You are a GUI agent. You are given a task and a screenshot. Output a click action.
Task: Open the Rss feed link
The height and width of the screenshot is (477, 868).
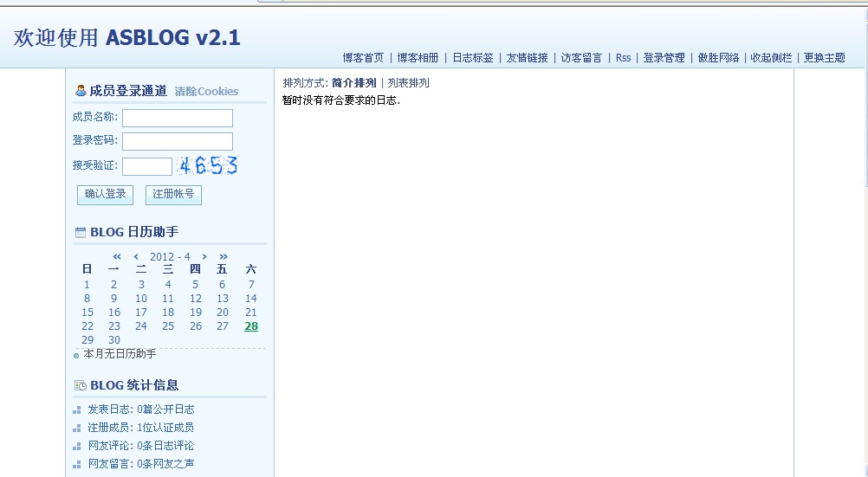(624, 57)
